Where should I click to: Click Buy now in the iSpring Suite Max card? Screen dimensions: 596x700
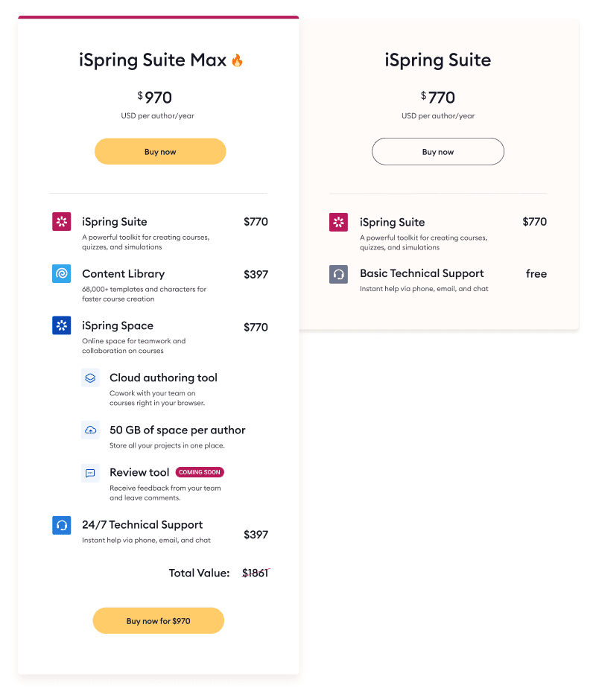coord(159,151)
